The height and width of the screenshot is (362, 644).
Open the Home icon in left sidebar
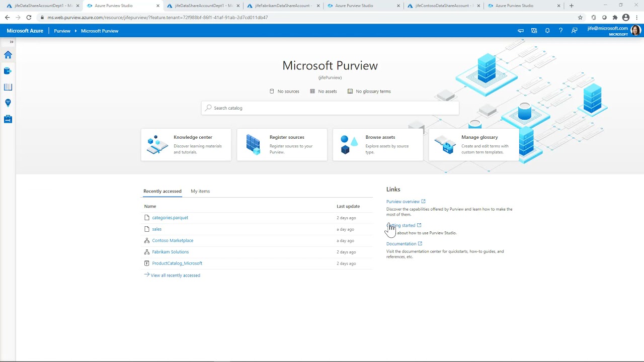(8, 55)
